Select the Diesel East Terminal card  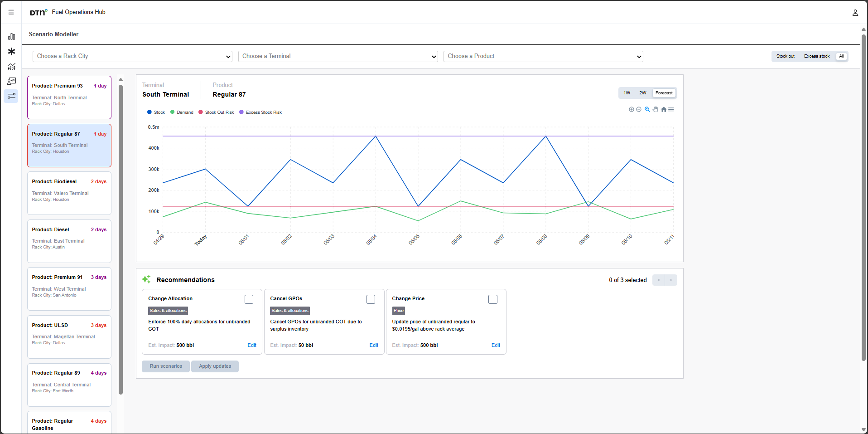point(69,241)
